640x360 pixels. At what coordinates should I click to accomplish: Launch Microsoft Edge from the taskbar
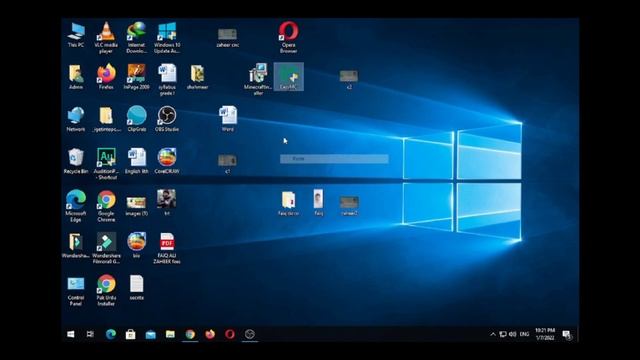click(111, 334)
